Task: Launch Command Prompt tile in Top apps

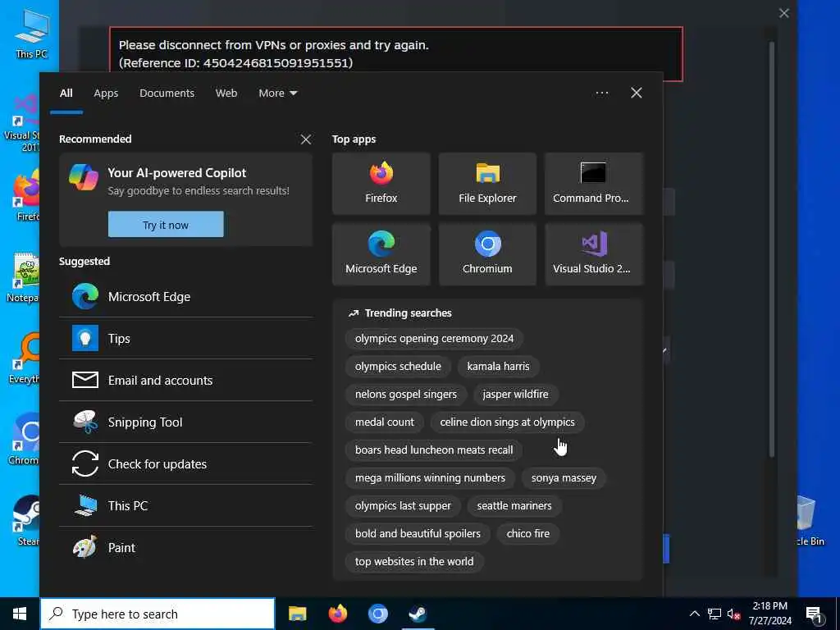Action: click(594, 184)
